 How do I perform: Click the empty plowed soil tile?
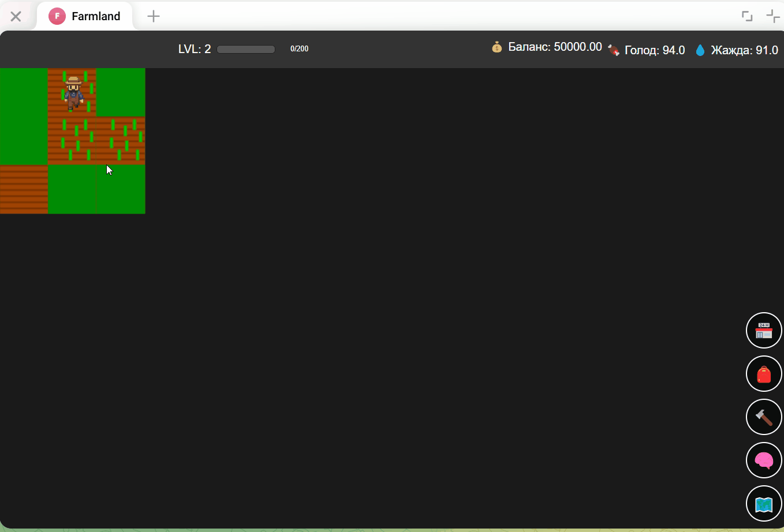click(24, 189)
